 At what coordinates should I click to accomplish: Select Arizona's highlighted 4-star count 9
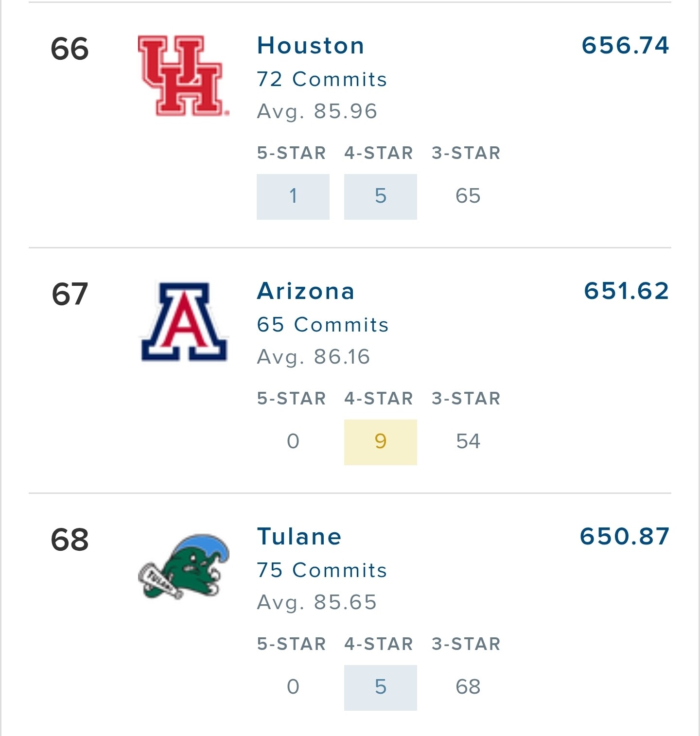[x=381, y=442]
